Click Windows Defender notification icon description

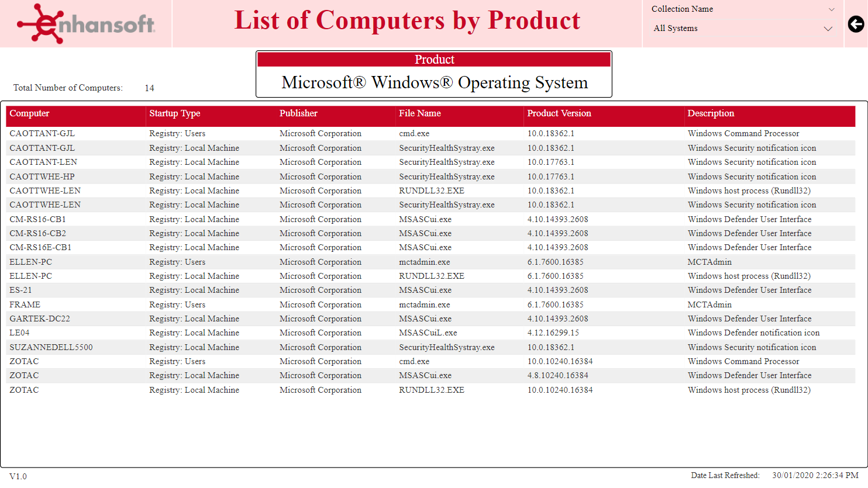(754, 333)
